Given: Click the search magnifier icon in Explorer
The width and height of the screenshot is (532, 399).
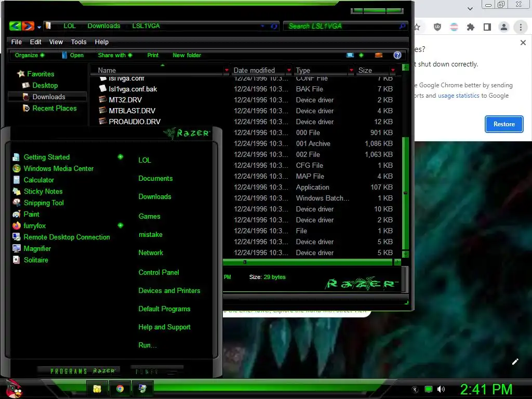Looking at the screenshot, I should pyautogui.click(x=403, y=26).
